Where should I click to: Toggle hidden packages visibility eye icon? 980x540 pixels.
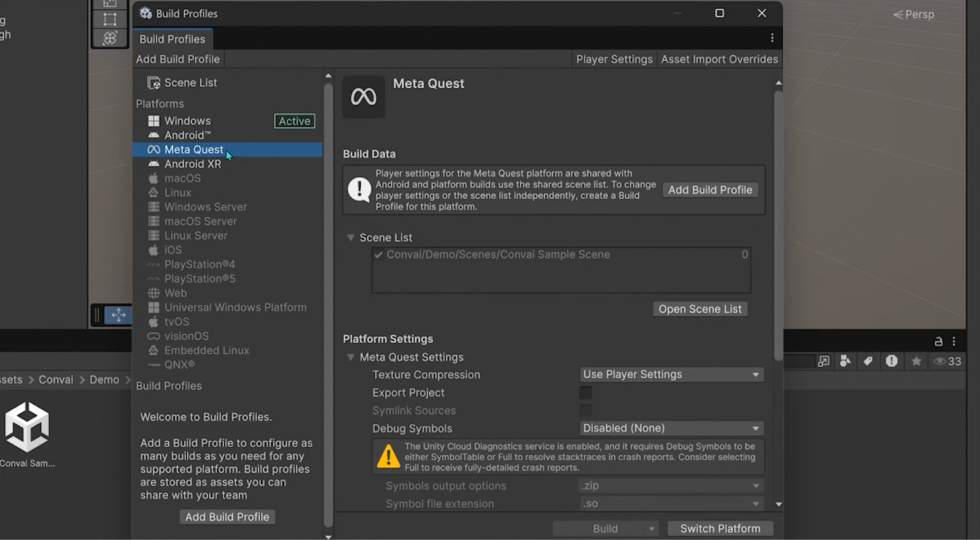[x=947, y=361]
